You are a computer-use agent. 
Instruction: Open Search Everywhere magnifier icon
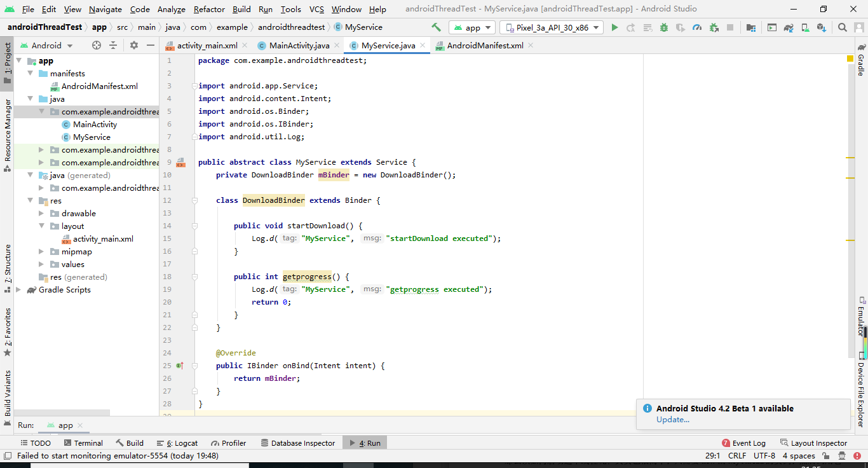tap(843, 27)
